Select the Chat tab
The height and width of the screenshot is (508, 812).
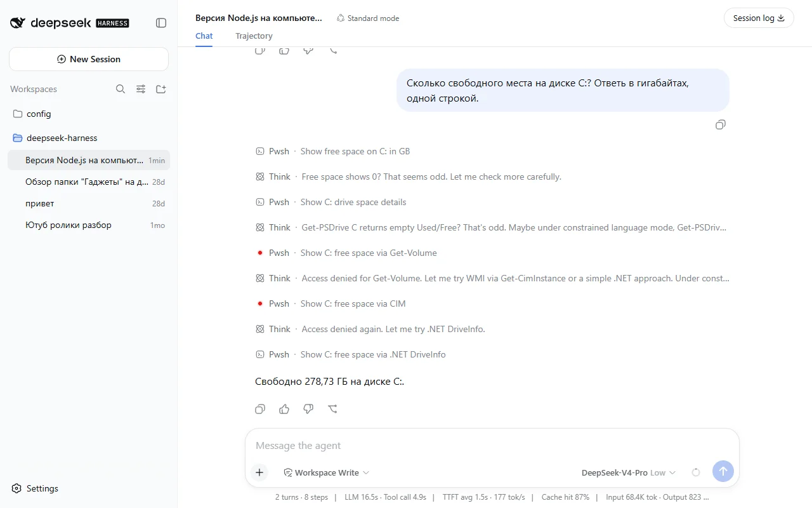click(x=204, y=36)
